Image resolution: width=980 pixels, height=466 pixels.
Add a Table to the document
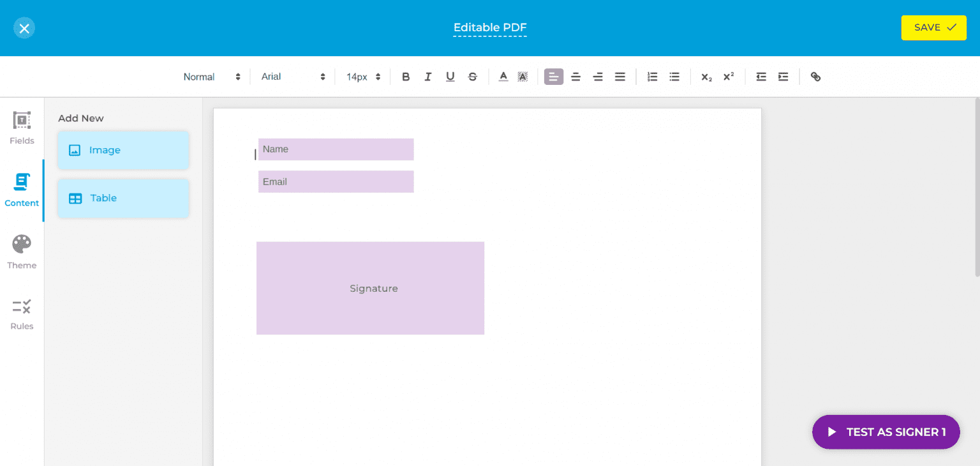(x=122, y=198)
